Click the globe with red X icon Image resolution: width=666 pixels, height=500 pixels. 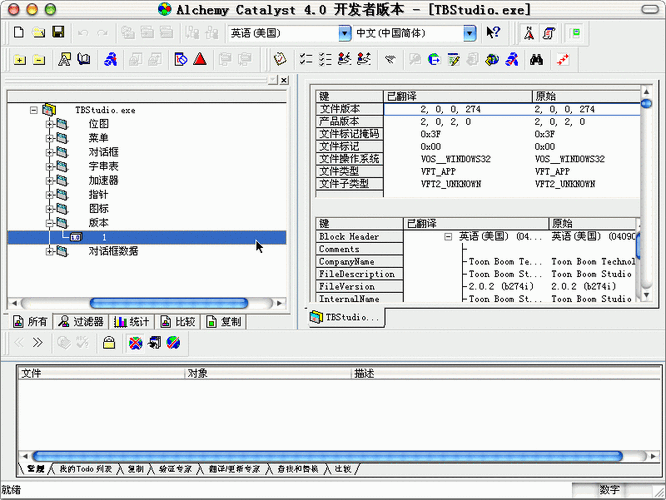[135, 342]
